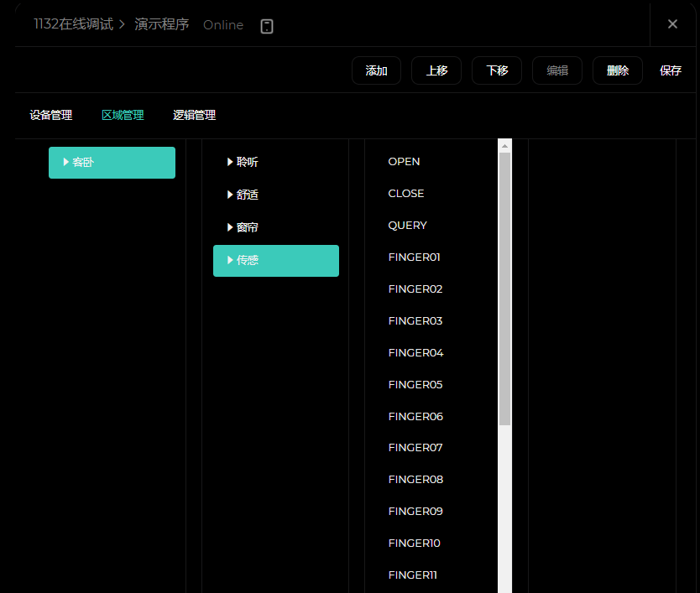700x593 pixels.
Task: Click the device icon beside Online status
Action: pyautogui.click(x=267, y=26)
